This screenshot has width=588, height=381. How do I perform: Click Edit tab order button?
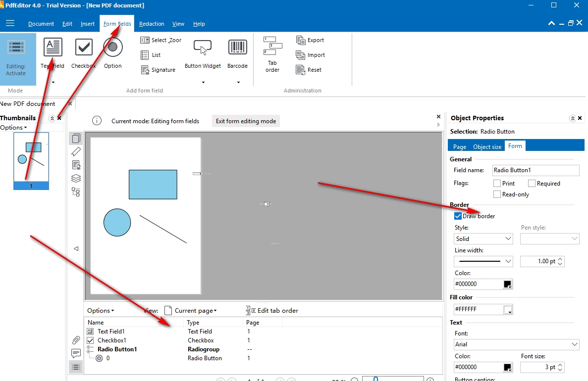pyautogui.click(x=272, y=311)
